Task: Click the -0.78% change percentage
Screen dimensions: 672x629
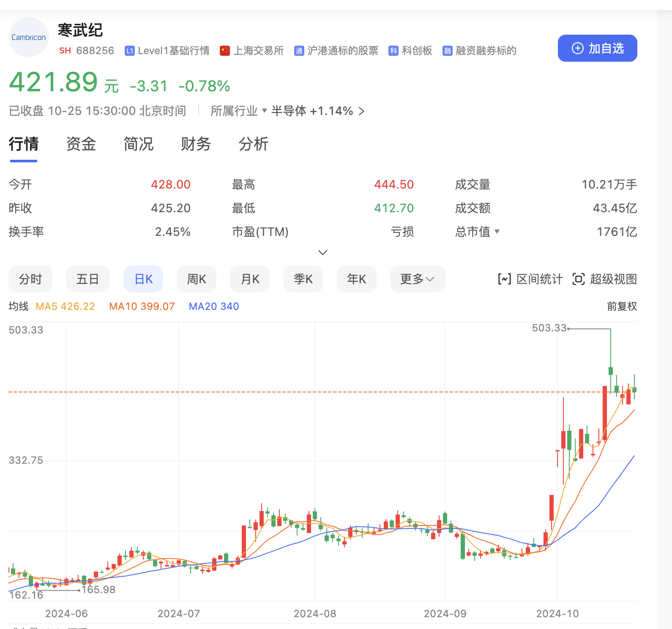Action: pos(204,86)
